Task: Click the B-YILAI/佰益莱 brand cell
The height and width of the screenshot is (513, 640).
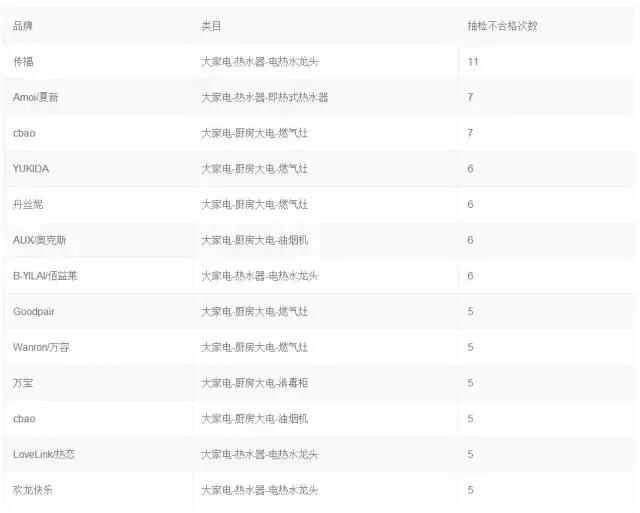Action: tap(45, 276)
